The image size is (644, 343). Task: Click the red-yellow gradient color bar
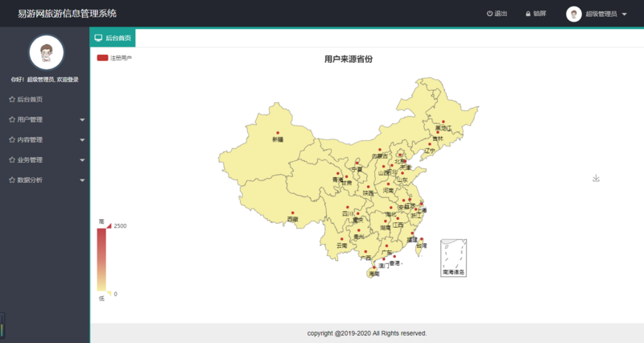pos(101,259)
